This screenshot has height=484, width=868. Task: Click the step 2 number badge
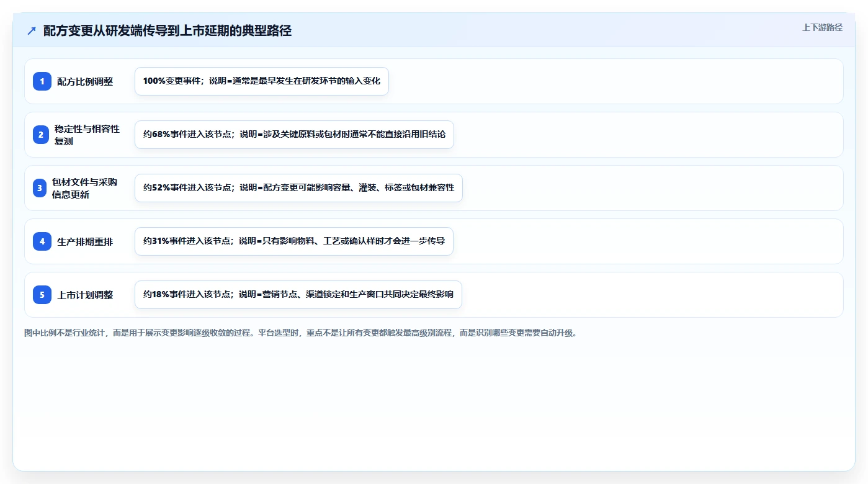41,135
